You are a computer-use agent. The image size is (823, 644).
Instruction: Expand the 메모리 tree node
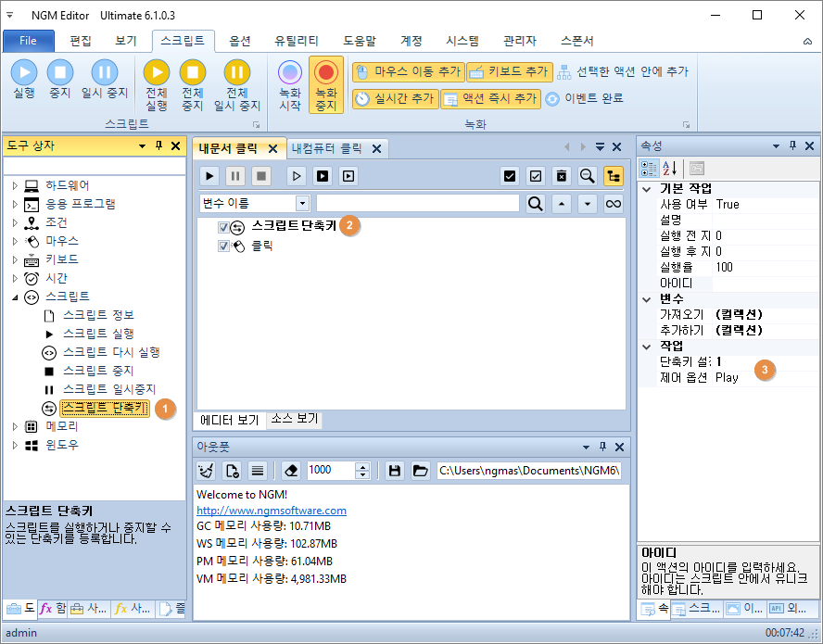pyautogui.click(x=15, y=427)
